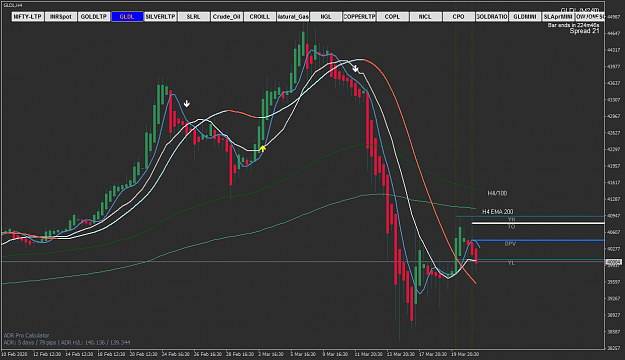Click the GLDL,H4 chart title text
The width and height of the screenshot is (625, 360).
pos(13,5)
